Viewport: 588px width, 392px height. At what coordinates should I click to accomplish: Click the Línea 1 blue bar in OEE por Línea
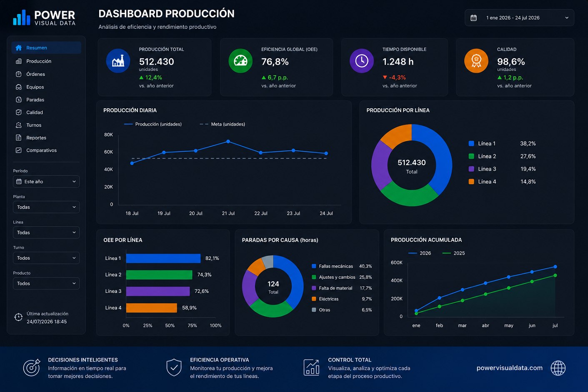click(x=163, y=258)
